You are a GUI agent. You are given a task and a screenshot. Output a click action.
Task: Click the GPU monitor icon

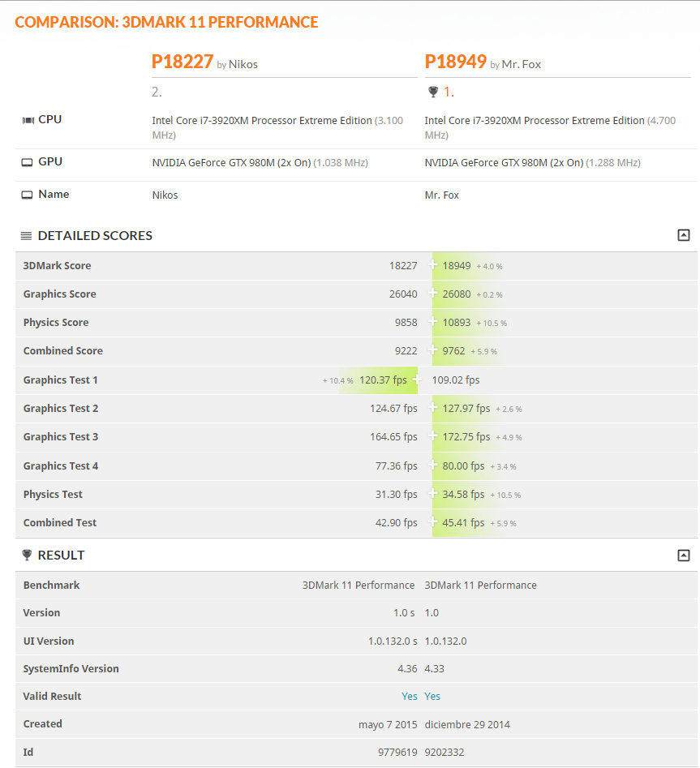pyautogui.click(x=28, y=162)
